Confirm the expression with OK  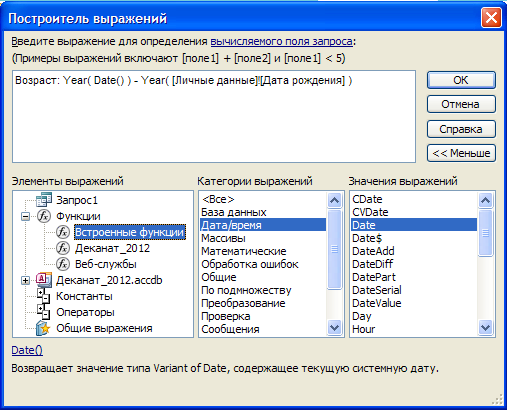point(461,80)
